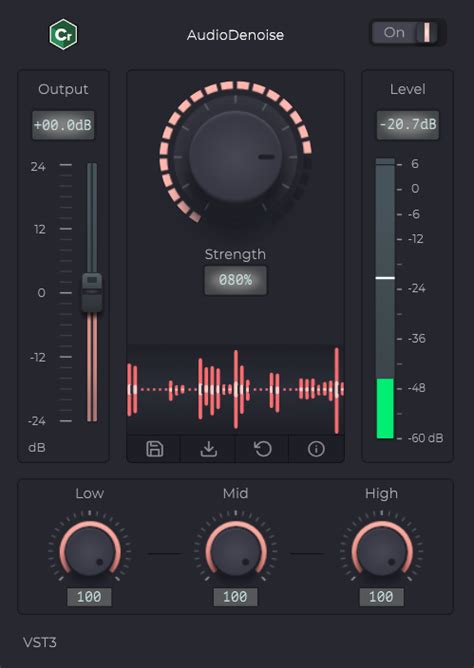Click the -12 mark on Level scale
The image size is (474, 668).
tap(415, 239)
